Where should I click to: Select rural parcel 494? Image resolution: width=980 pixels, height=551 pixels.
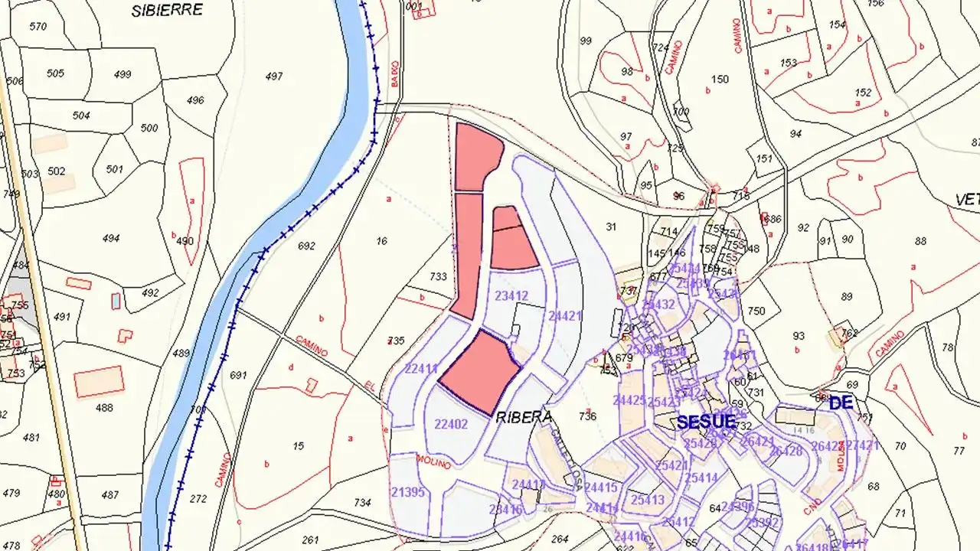111,238
